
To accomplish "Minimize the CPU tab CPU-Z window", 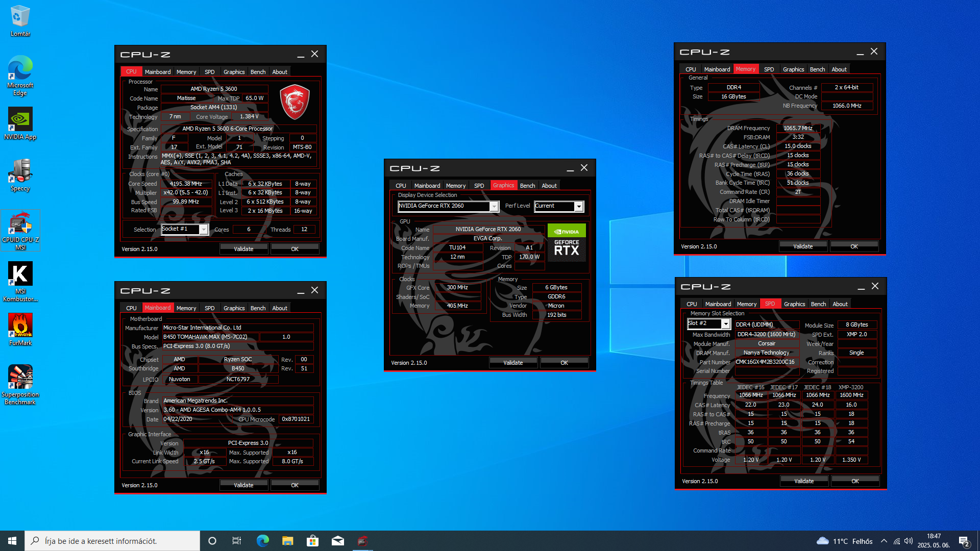I will [x=301, y=54].
